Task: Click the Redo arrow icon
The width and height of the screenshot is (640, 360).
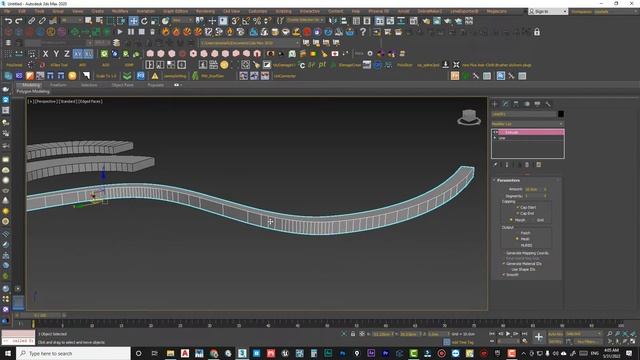Action: click(x=19, y=20)
